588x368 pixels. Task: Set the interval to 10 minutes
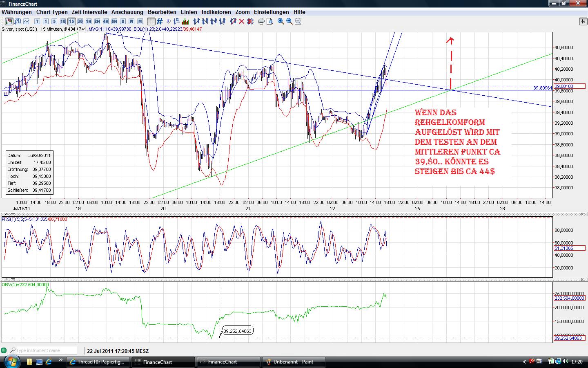(x=63, y=21)
